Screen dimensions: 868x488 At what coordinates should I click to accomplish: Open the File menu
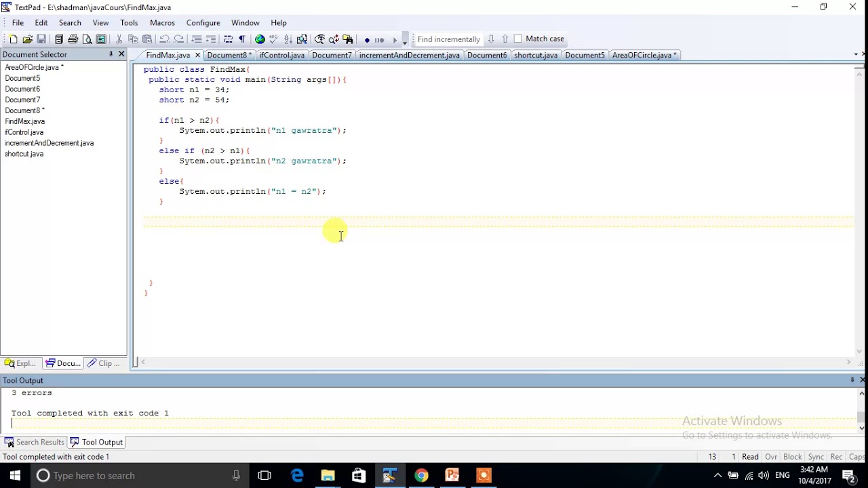(x=18, y=22)
